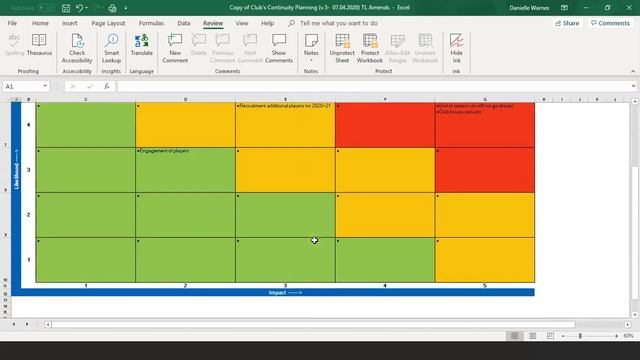Screen dimensions: 640x360
Task: Switch to Formulas tab
Action: [x=151, y=23]
